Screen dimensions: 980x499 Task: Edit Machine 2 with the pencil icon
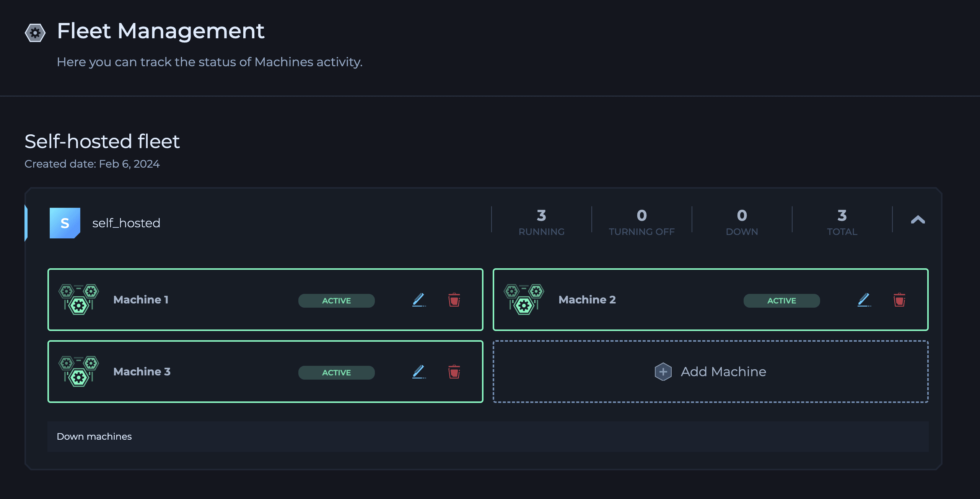click(x=864, y=300)
